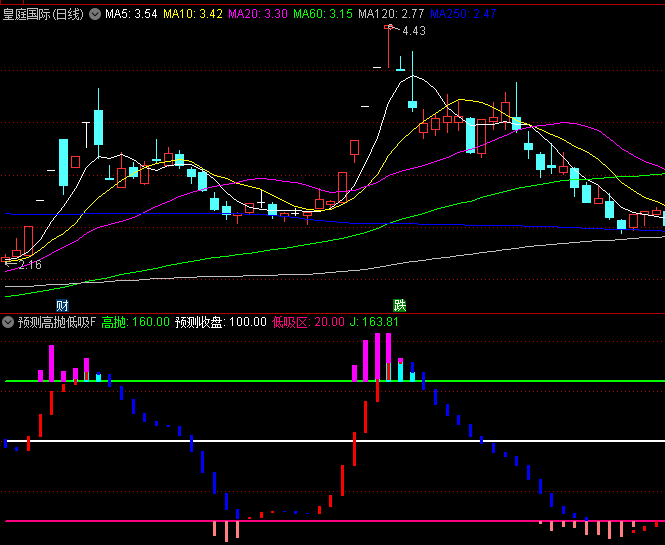
Task: Click the 皇庭国际(日线) chart title
Action: pyautogui.click(x=43, y=14)
